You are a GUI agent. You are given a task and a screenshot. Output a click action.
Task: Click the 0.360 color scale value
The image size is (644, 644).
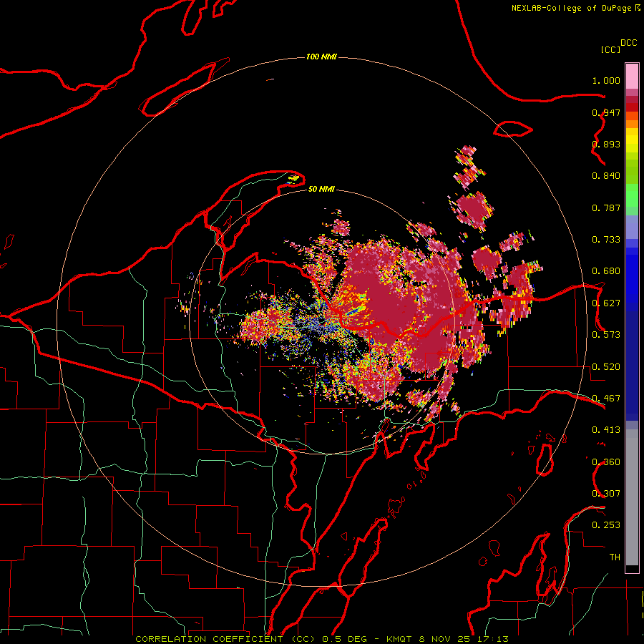point(606,462)
